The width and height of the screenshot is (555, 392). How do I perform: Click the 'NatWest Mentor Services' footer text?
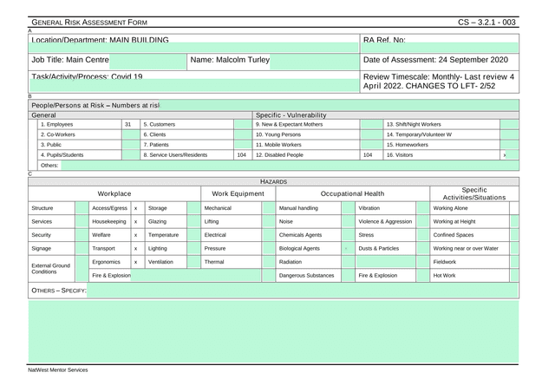58,370
